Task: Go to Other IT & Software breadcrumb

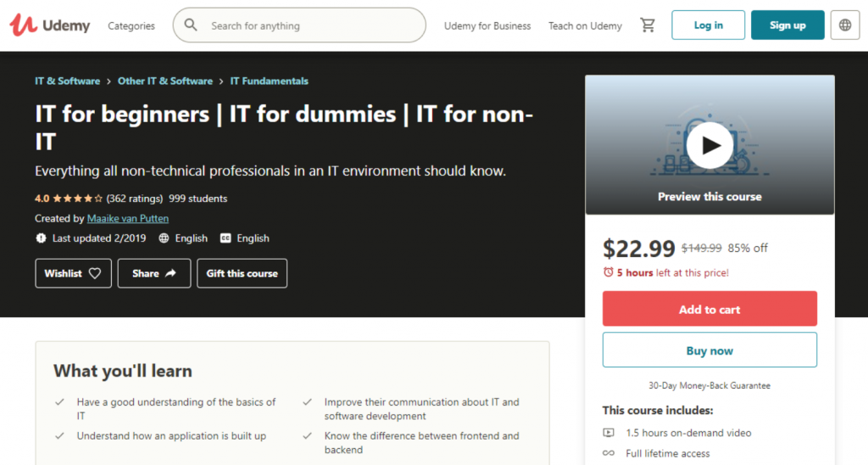Action: click(x=165, y=81)
